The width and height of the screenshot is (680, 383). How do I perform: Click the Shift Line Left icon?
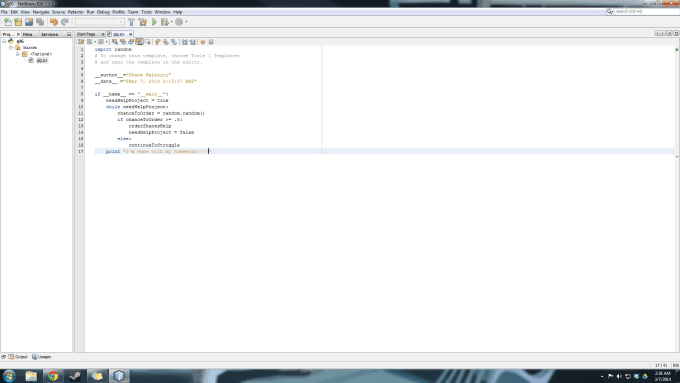pyautogui.click(x=184, y=42)
